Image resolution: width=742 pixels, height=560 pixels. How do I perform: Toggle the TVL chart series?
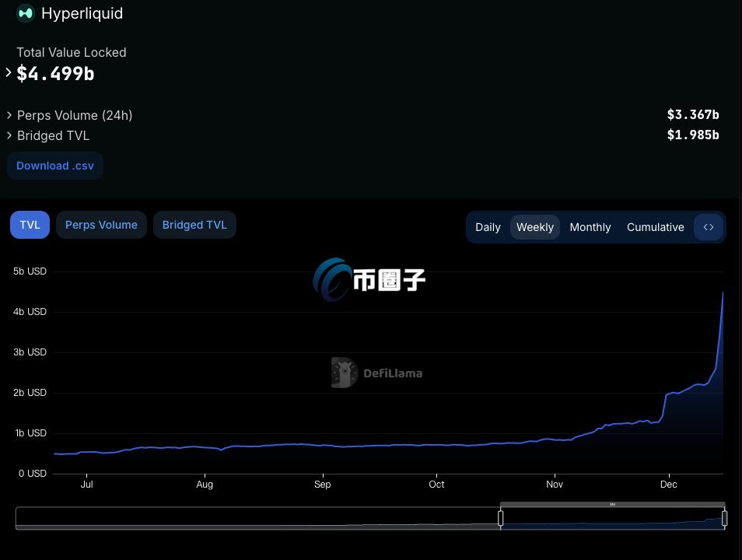[x=30, y=225]
